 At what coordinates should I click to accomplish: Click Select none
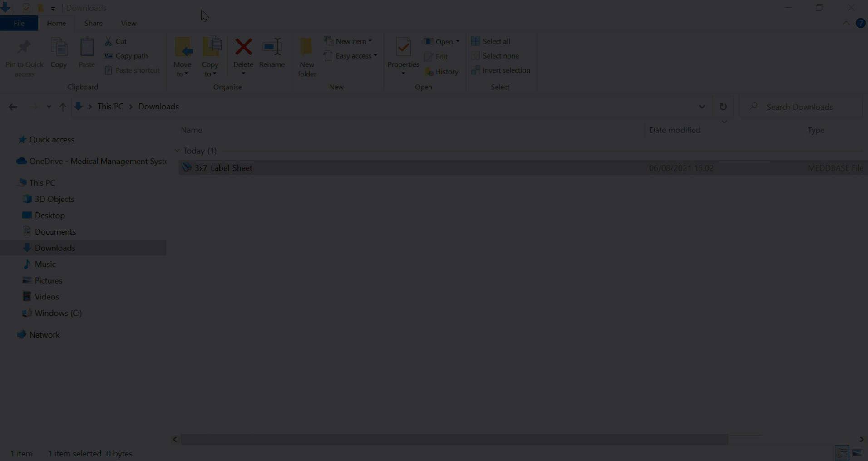click(495, 56)
